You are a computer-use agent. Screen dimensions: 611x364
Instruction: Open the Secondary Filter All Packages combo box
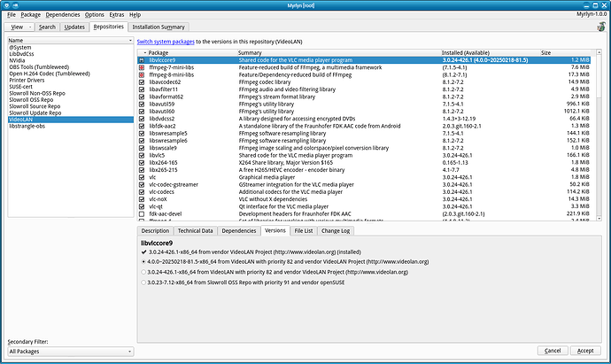pos(71,352)
